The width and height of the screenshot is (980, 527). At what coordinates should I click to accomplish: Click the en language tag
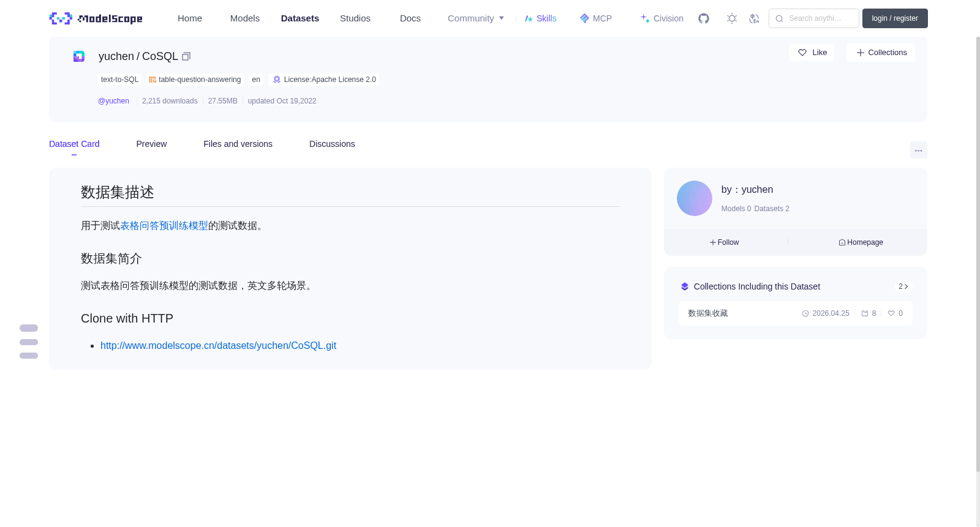(256, 80)
